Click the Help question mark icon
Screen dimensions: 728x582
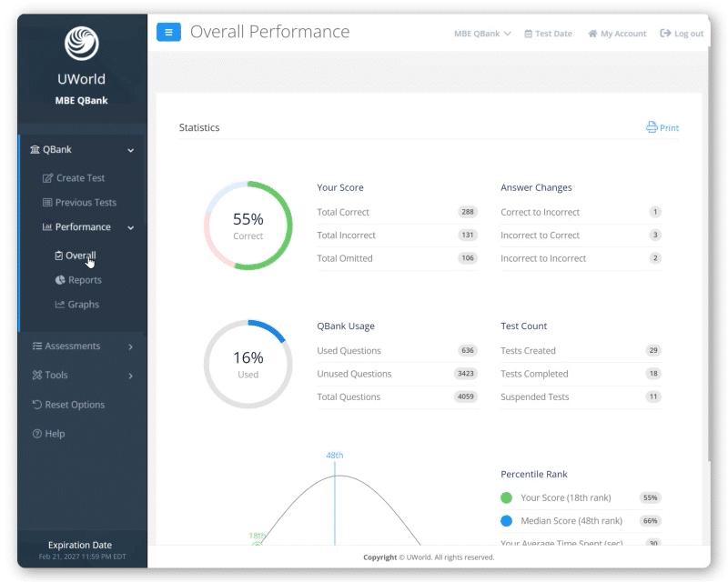click(37, 434)
